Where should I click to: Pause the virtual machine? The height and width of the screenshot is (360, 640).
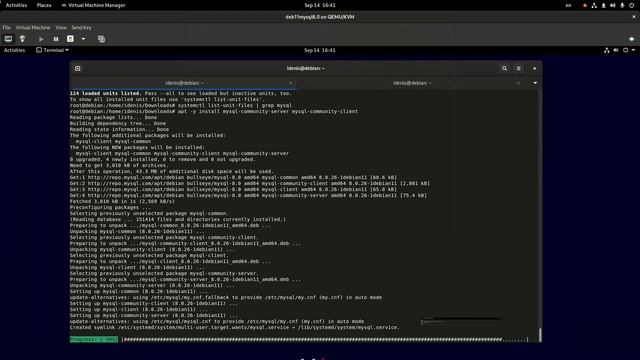pyautogui.click(x=56, y=39)
